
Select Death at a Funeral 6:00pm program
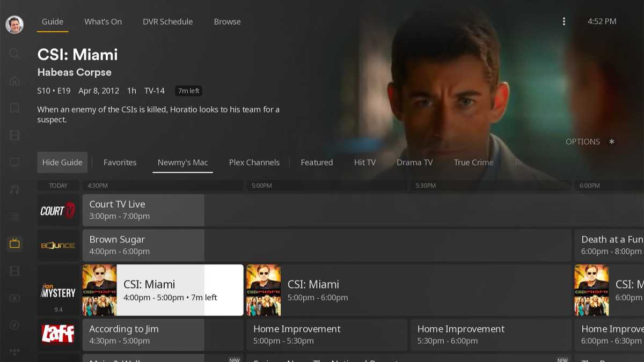609,246
